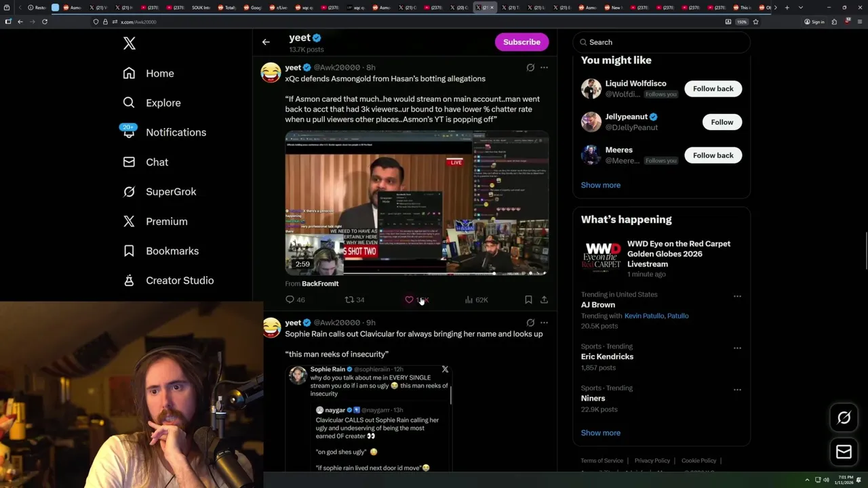This screenshot has width=868, height=488.
Task: Like the xQc defends Asmongold post
Action: tap(416, 300)
